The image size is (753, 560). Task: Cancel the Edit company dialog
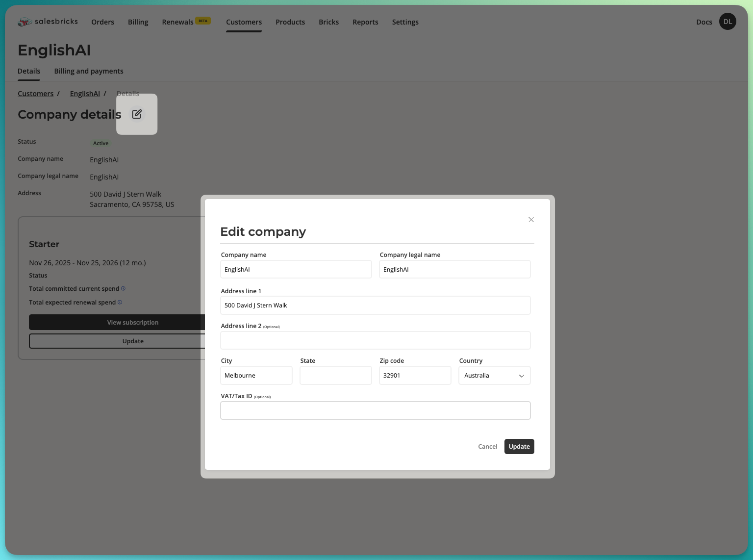[x=488, y=446]
